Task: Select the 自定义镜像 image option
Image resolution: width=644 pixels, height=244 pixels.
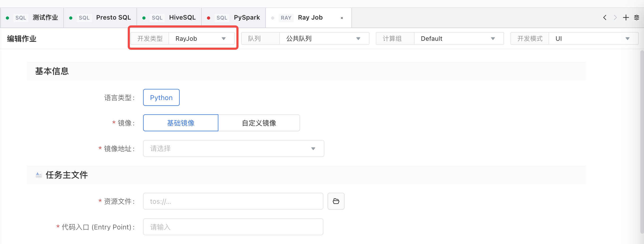Action: (259, 123)
